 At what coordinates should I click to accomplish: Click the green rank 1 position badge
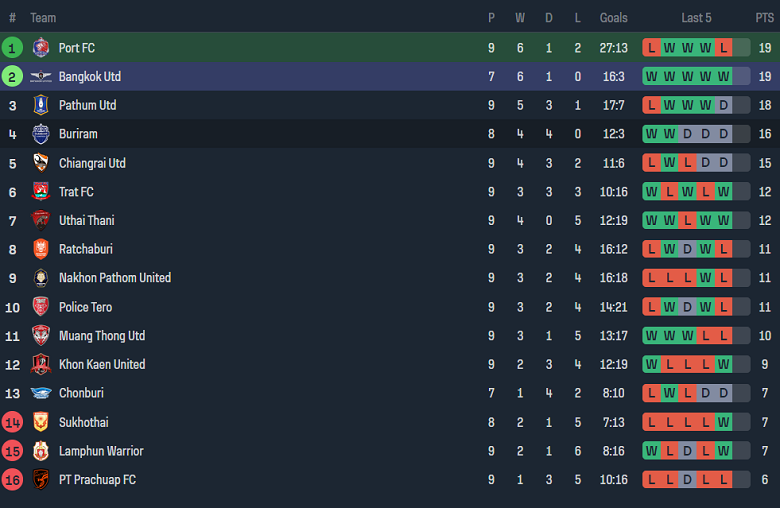pos(12,47)
